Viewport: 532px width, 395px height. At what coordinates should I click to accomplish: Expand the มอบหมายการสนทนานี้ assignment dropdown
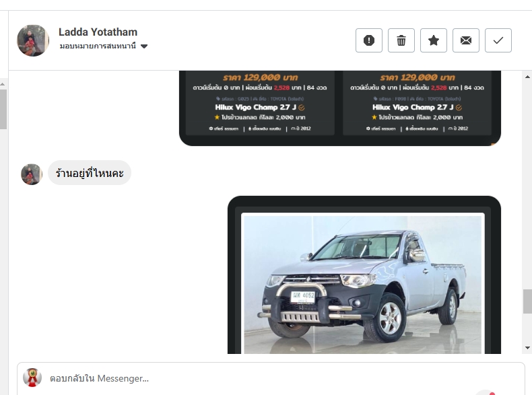pyautogui.click(x=104, y=46)
